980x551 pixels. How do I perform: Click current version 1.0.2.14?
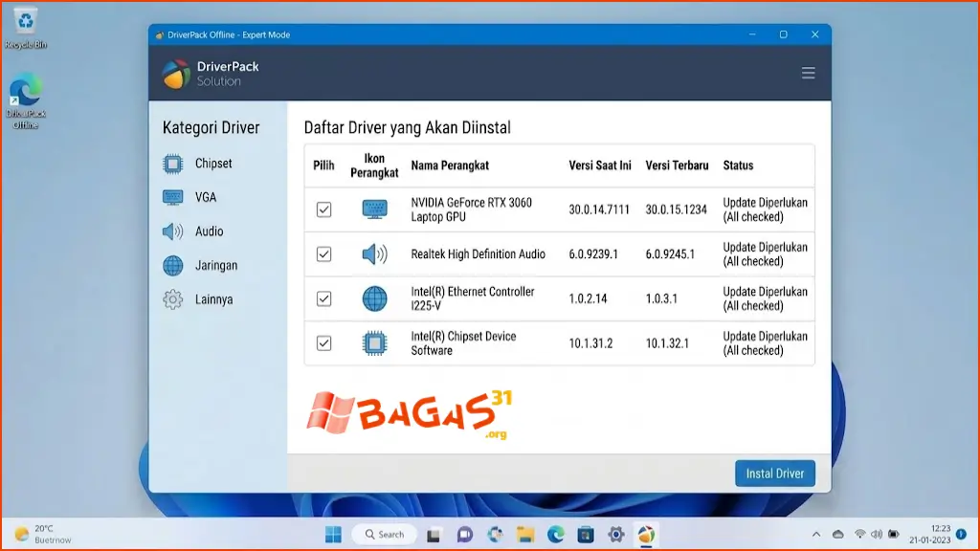(588, 298)
